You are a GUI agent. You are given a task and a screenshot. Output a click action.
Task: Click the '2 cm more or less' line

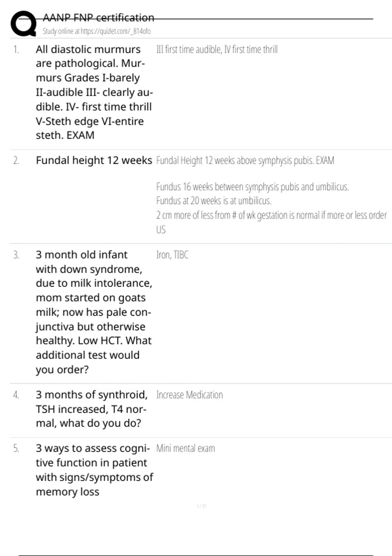pos(271,215)
